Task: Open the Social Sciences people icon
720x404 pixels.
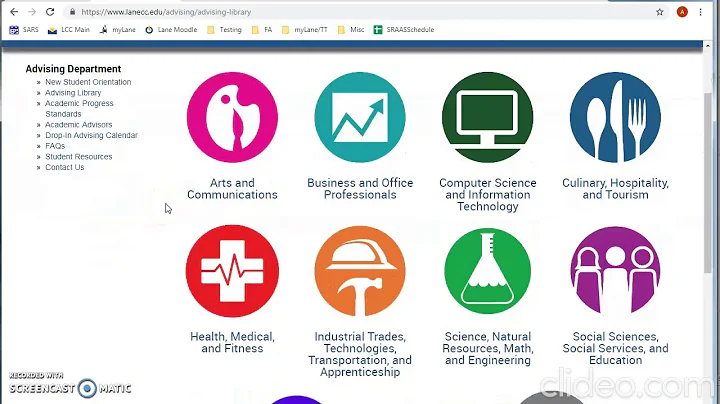Action: point(615,271)
